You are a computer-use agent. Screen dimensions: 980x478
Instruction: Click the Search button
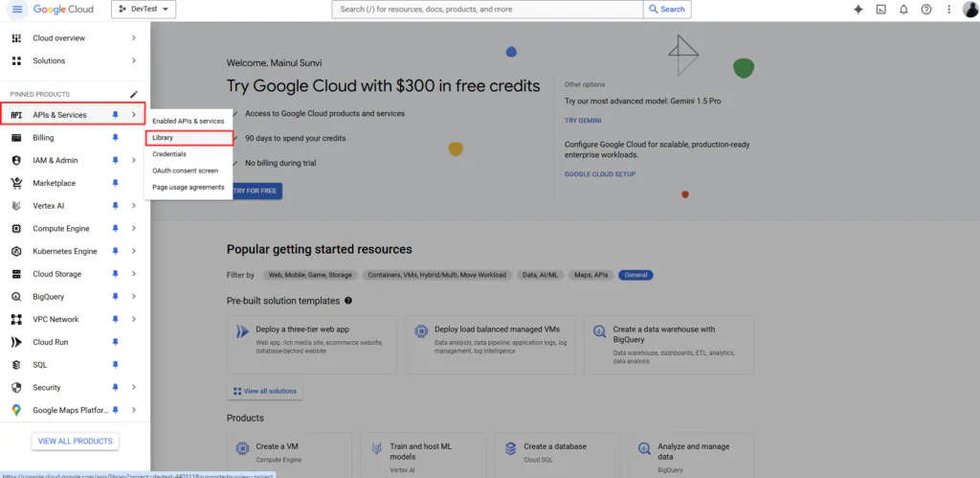coord(667,10)
